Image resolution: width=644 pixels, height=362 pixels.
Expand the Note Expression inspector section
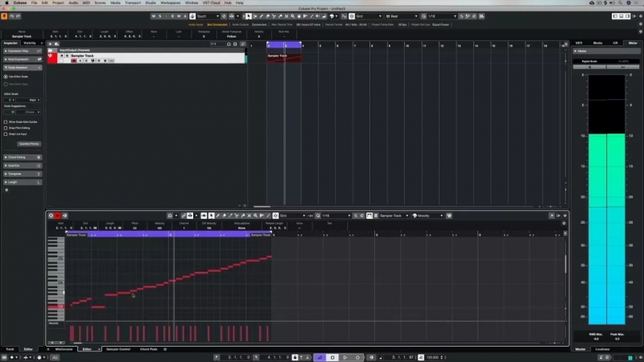point(23,60)
